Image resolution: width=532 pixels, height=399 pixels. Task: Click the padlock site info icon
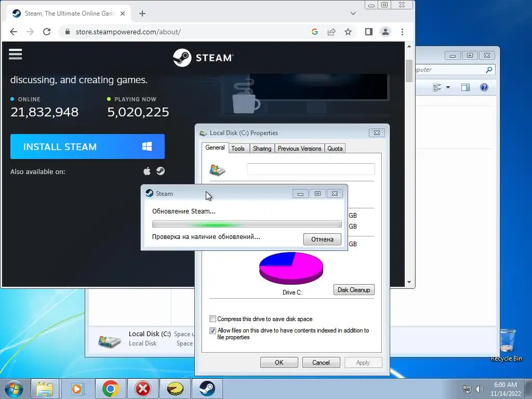tap(68, 32)
